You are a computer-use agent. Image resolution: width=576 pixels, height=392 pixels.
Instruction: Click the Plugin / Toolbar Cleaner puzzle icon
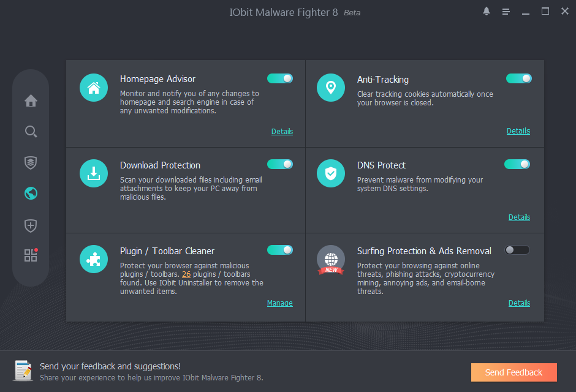coord(94,260)
